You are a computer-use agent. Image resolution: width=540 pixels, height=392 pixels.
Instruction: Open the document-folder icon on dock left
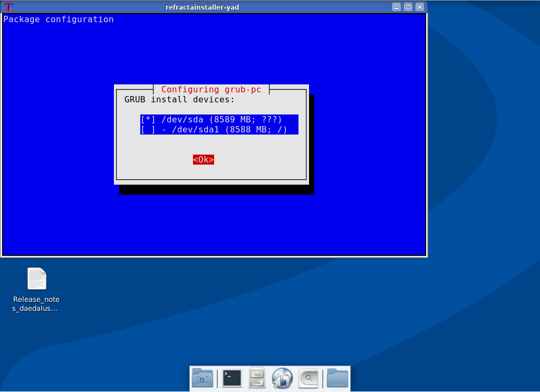202,378
